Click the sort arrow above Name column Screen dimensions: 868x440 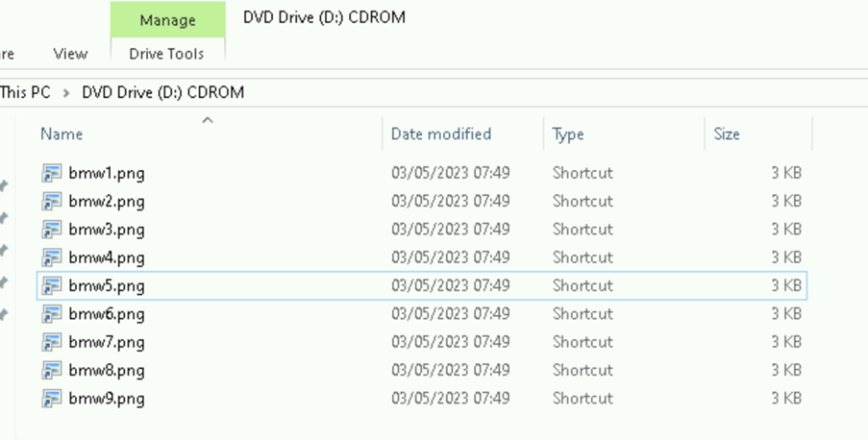(x=208, y=121)
